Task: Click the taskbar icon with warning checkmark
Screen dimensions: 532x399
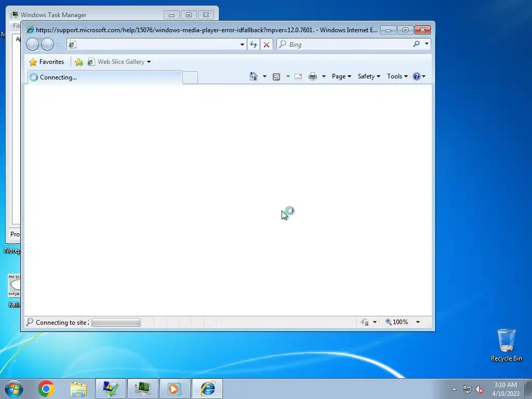Action: 111,389
